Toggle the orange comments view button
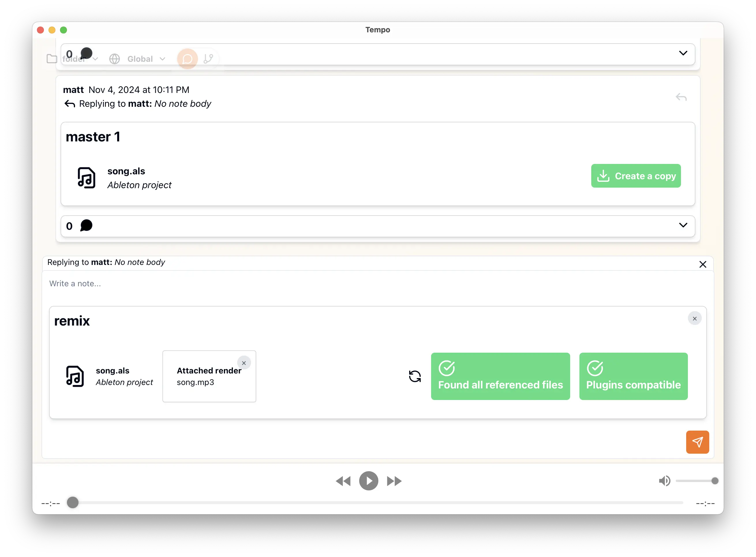 click(x=187, y=59)
